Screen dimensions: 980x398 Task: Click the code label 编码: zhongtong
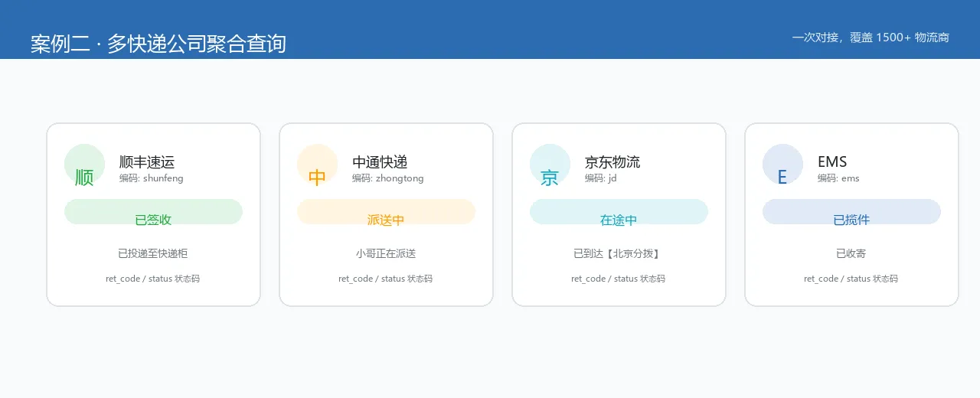(388, 178)
